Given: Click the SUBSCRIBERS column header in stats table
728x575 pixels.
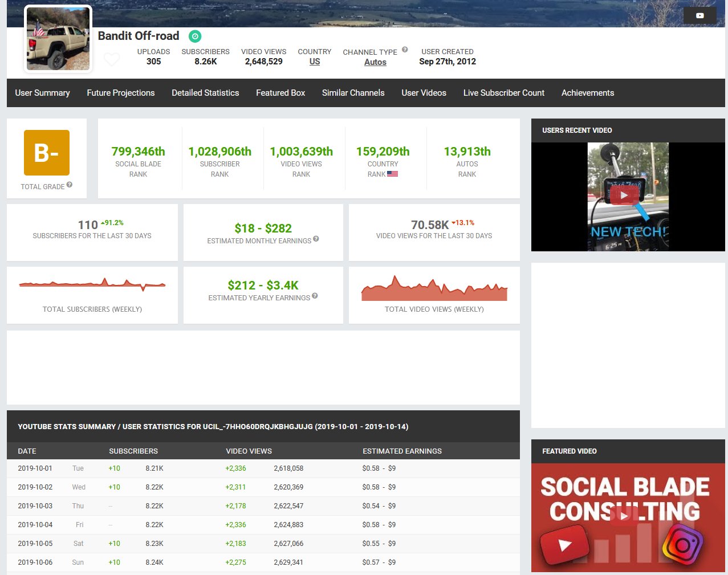Looking at the screenshot, I should (x=133, y=451).
